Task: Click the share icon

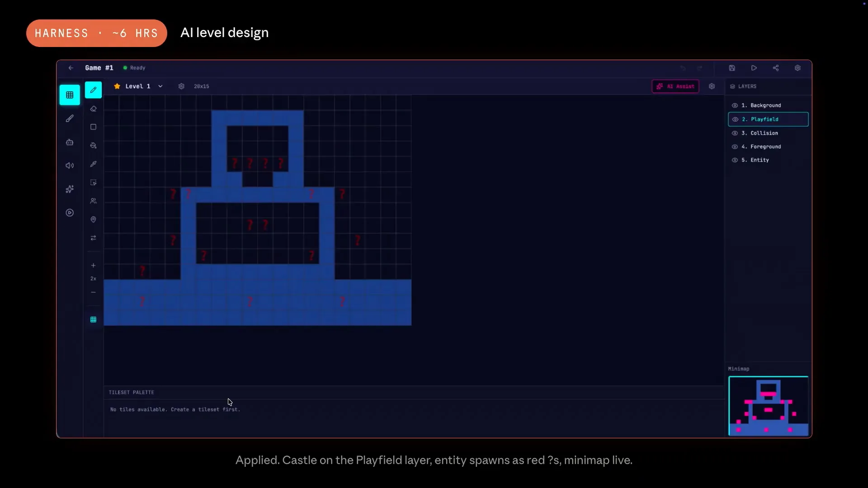Action: [776, 68]
